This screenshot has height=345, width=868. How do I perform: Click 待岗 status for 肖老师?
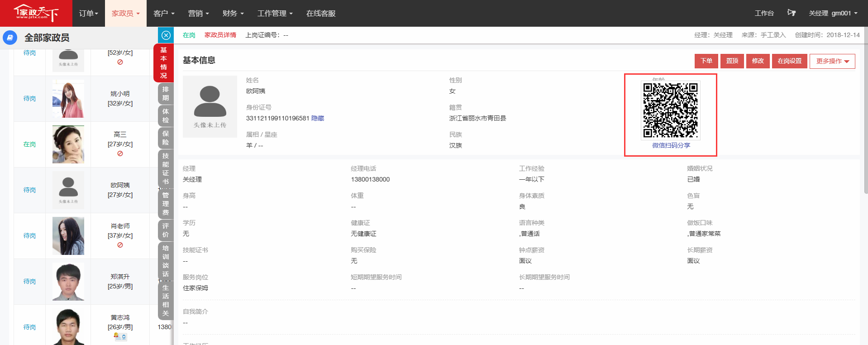tap(29, 236)
